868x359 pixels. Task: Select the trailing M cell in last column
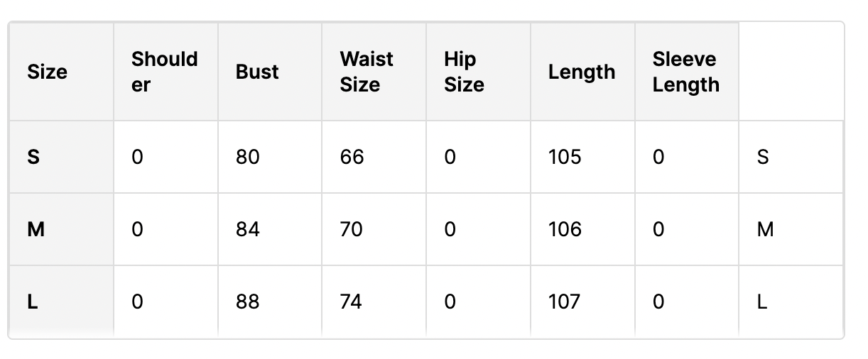(765, 229)
